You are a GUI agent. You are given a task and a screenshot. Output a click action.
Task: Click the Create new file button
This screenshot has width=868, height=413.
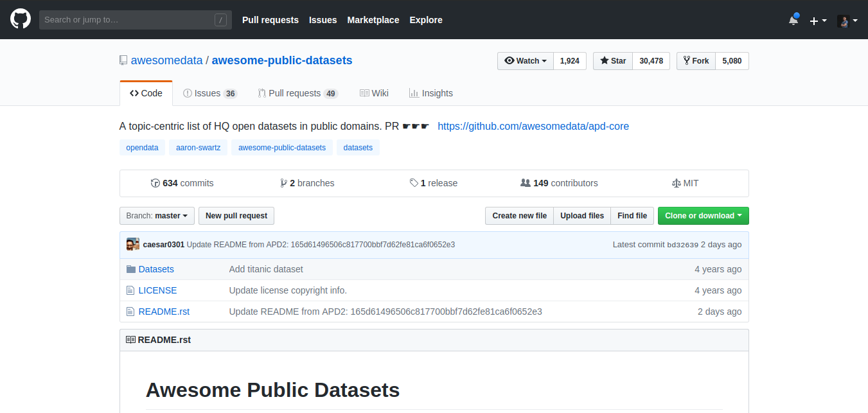[x=520, y=216]
